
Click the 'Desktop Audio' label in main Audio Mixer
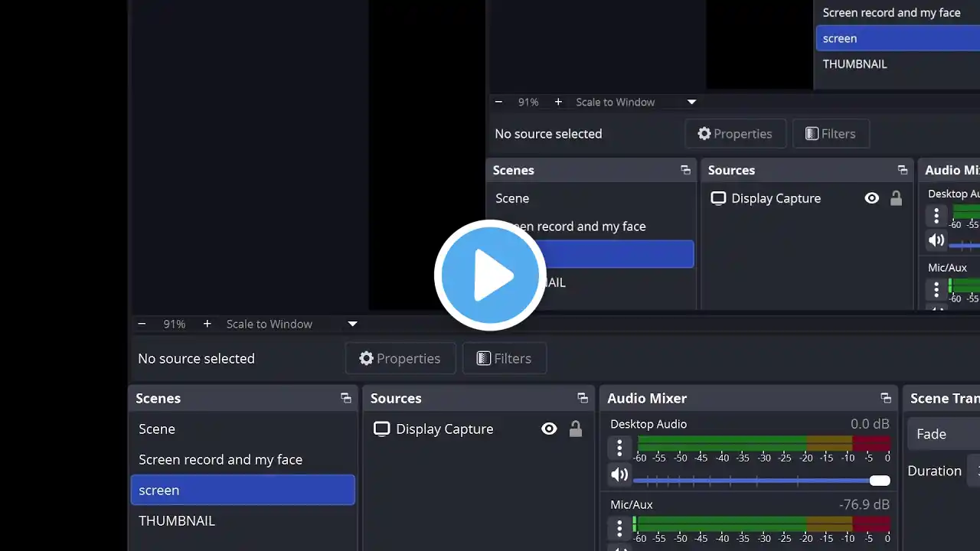pyautogui.click(x=648, y=424)
